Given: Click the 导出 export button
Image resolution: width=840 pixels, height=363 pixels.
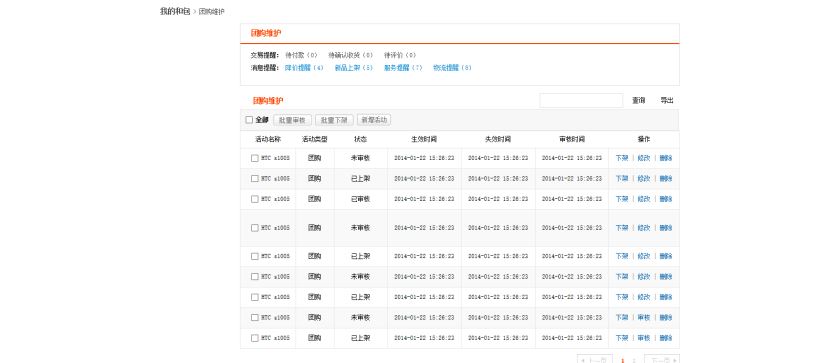Looking at the screenshot, I should pyautogui.click(x=666, y=100).
